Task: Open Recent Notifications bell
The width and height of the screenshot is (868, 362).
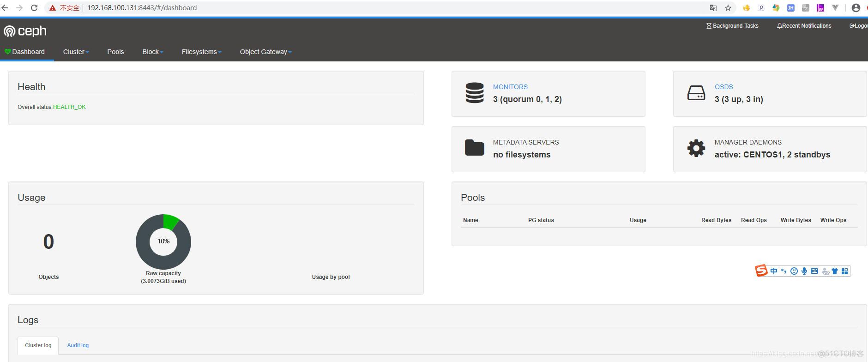Action: (804, 26)
